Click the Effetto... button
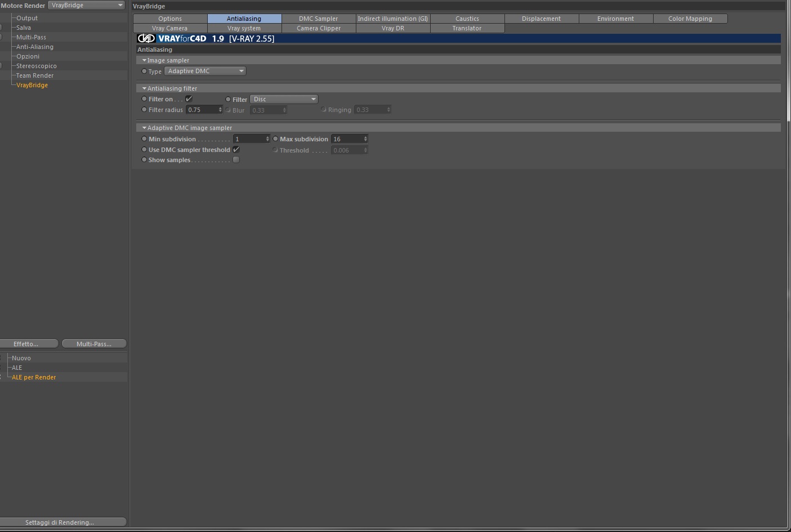Viewport: 791px width, 532px height. coord(28,344)
